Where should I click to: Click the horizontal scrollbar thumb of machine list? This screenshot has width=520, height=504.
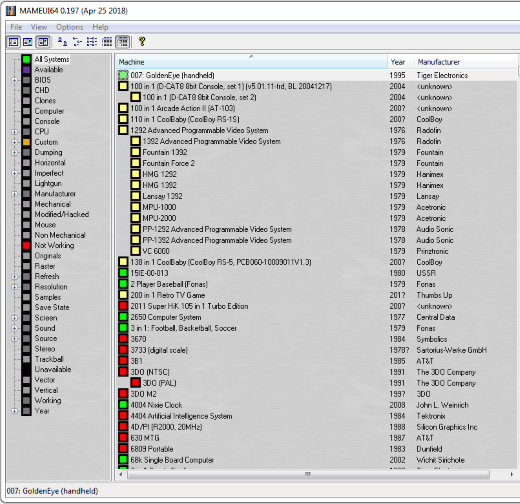308,474
